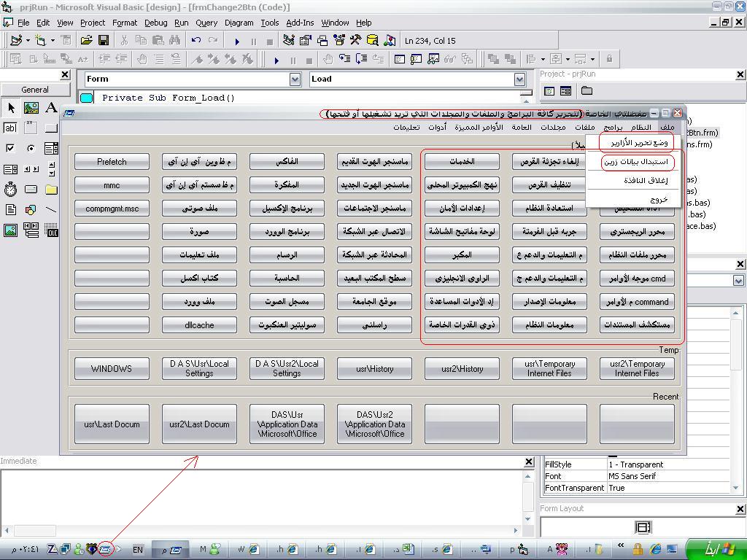Select the Pointer tool in toolbox
The width and height of the screenshot is (747, 560).
click(10, 108)
